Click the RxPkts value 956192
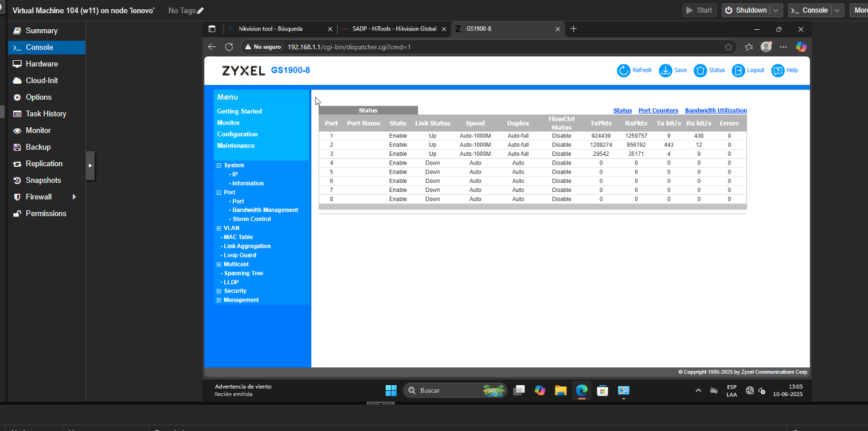The height and width of the screenshot is (431, 868). pyautogui.click(x=636, y=145)
